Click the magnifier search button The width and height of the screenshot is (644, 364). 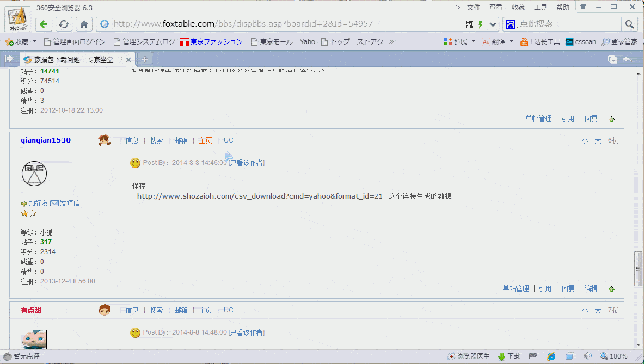(629, 24)
